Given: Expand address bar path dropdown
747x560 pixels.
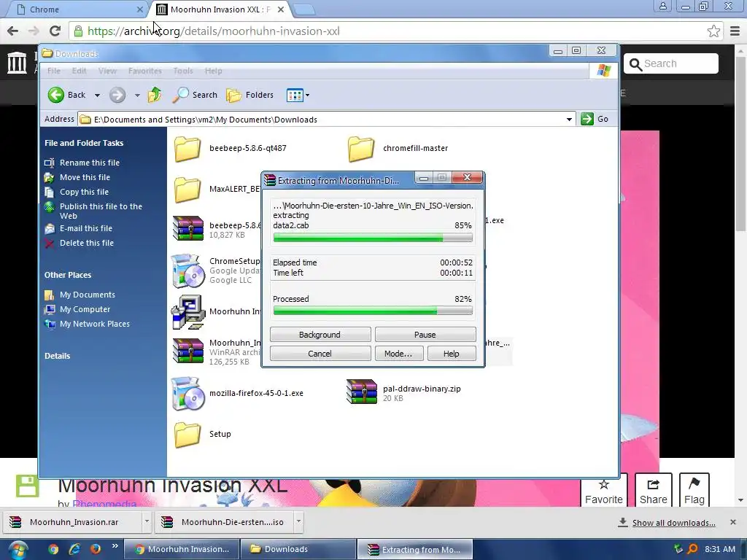Looking at the screenshot, I should [x=569, y=119].
